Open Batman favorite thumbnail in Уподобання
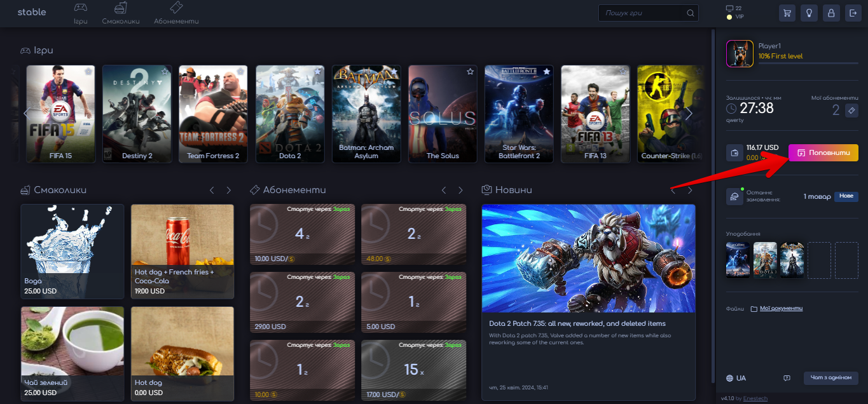 coord(792,260)
